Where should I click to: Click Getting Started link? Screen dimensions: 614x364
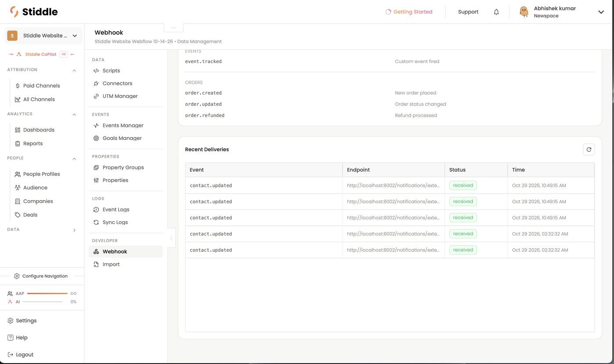409,12
